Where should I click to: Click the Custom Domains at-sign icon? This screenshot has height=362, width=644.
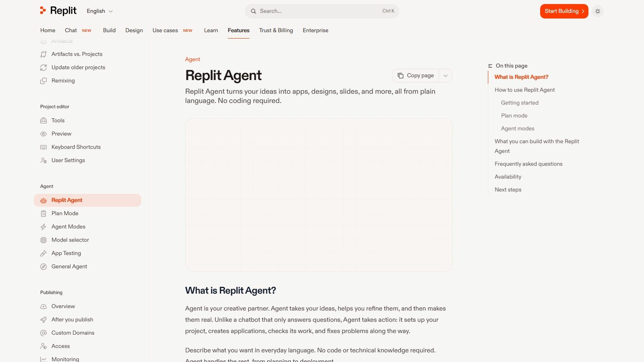tap(43, 333)
